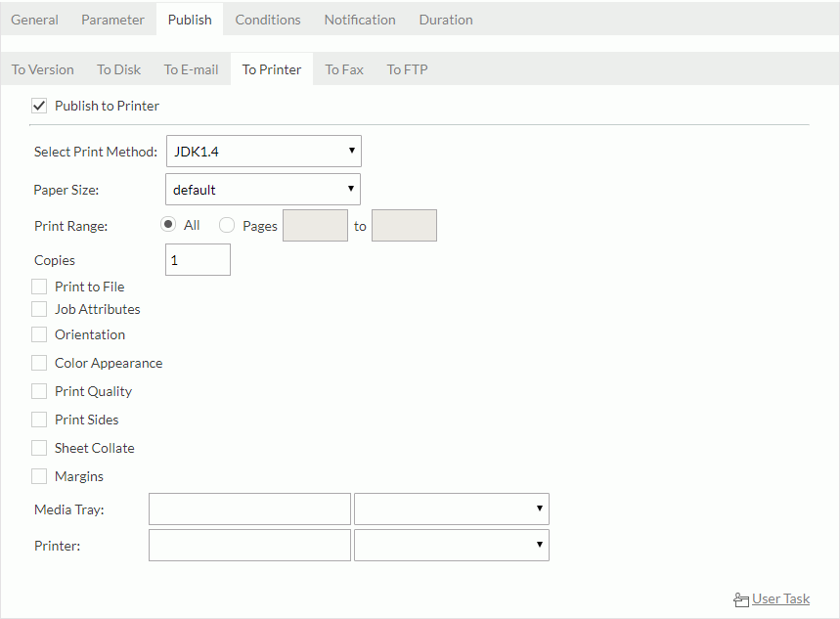
Task: Enable Print Sides setting
Action: (39, 420)
